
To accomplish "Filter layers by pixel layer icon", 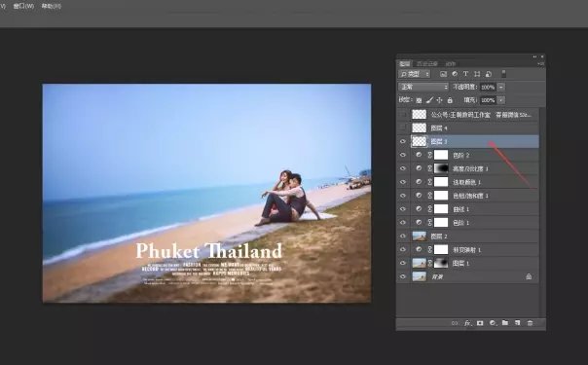I will click(x=443, y=74).
